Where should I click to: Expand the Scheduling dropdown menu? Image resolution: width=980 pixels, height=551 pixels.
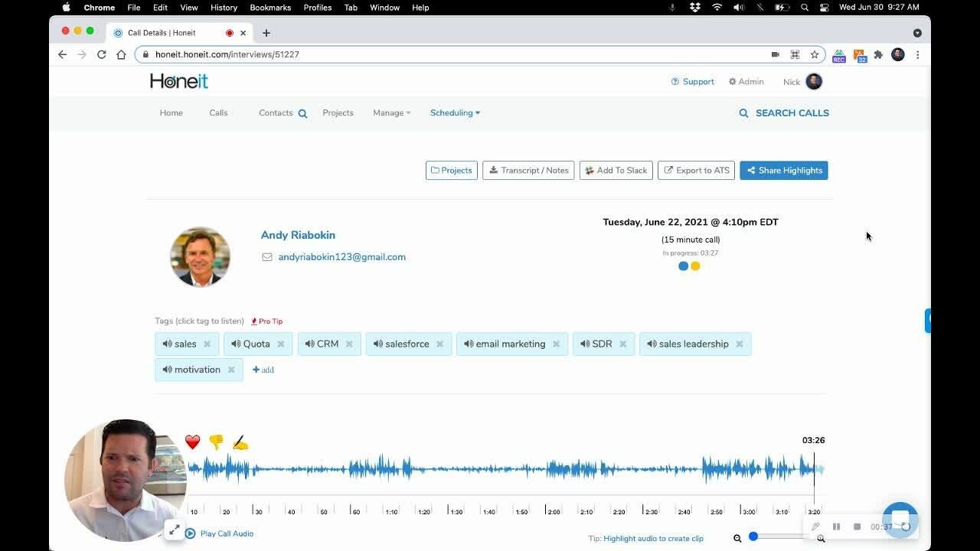click(x=455, y=112)
